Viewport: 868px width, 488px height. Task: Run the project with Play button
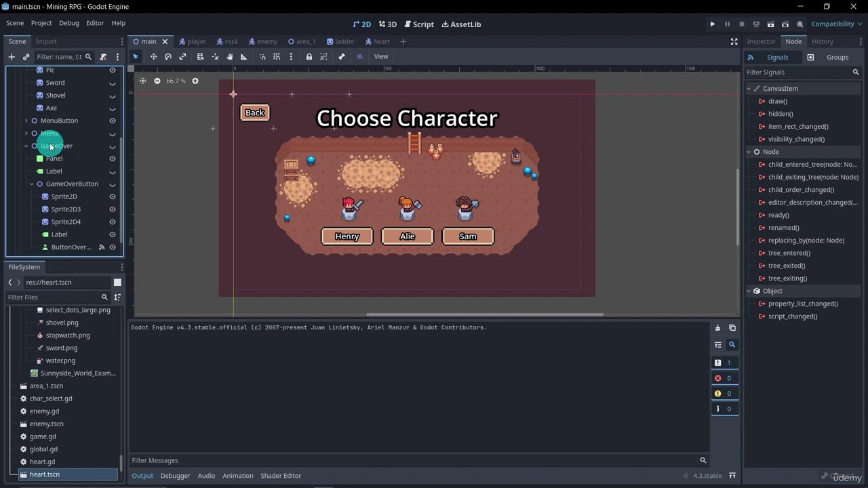pyautogui.click(x=713, y=24)
